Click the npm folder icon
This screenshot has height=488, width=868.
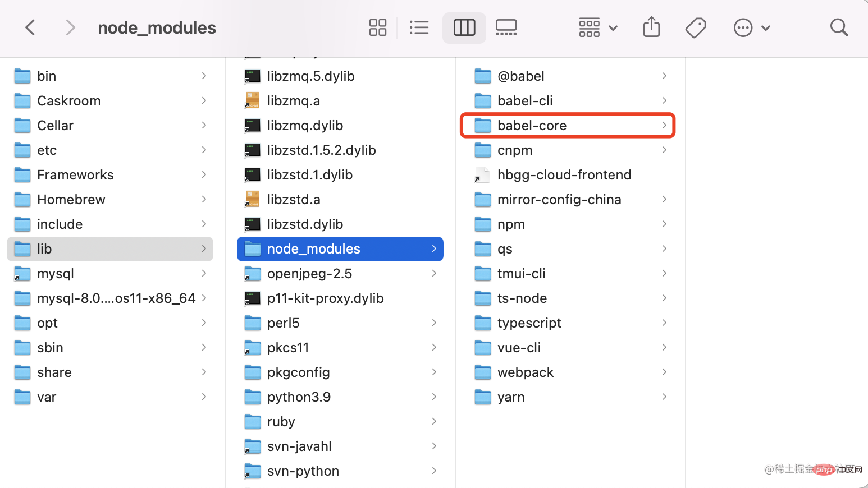click(483, 224)
